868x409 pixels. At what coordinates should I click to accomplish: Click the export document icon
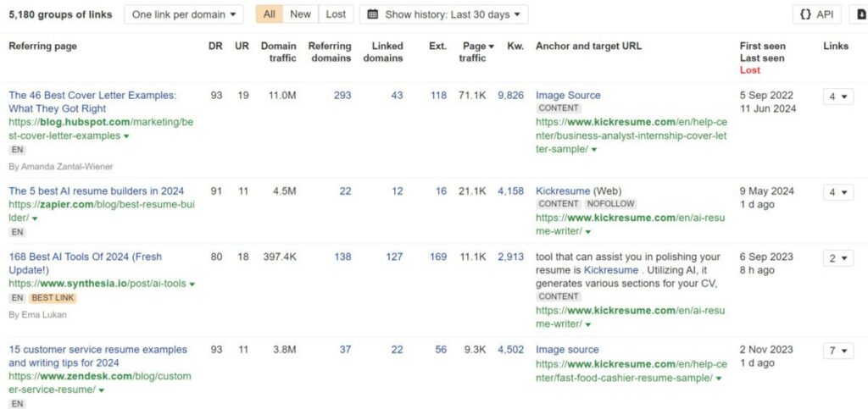(x=861, y=14)
